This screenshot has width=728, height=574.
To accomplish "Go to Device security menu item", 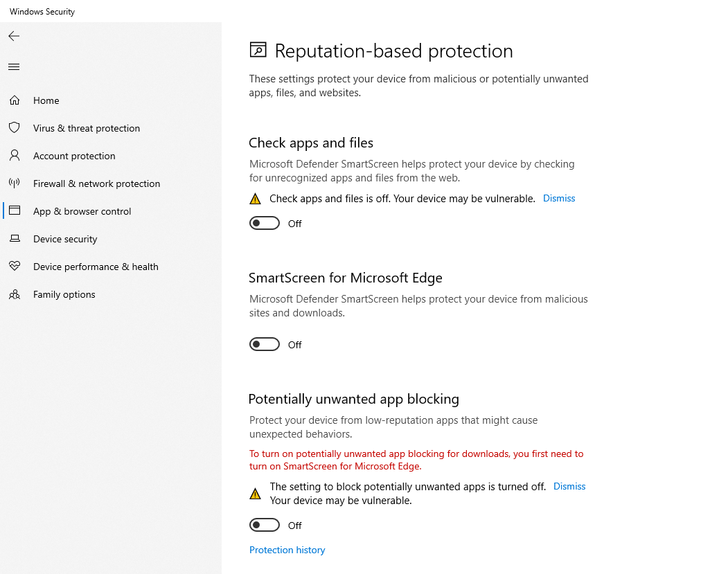I will pyautogui.click(x=65, y=239).
